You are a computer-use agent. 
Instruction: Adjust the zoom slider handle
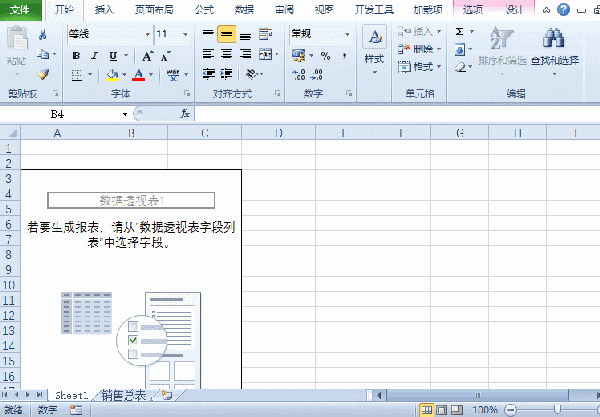point(557,410)
